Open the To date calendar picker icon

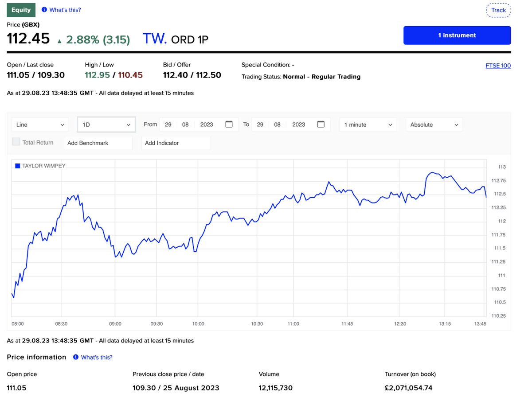(x=321, y=125)
